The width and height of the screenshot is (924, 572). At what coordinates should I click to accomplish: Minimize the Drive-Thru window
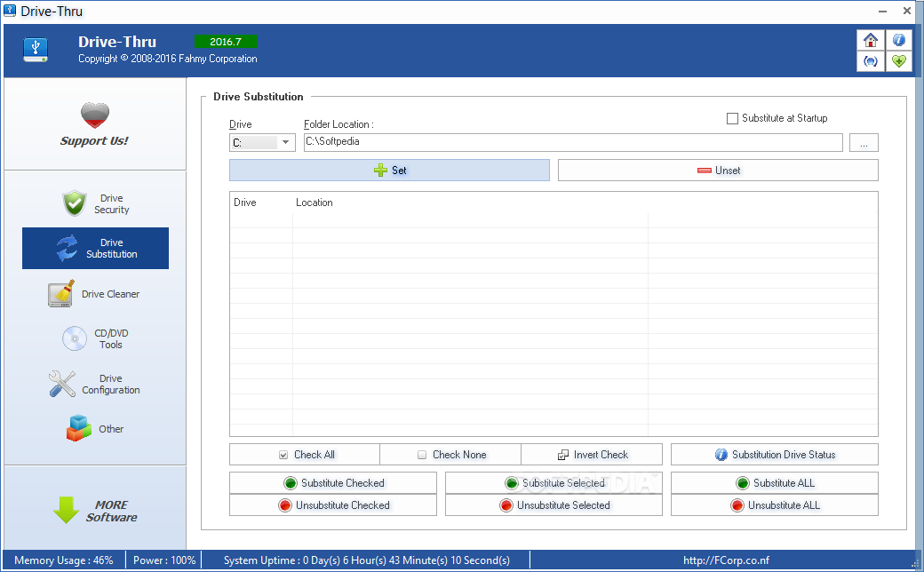(882, 12)
